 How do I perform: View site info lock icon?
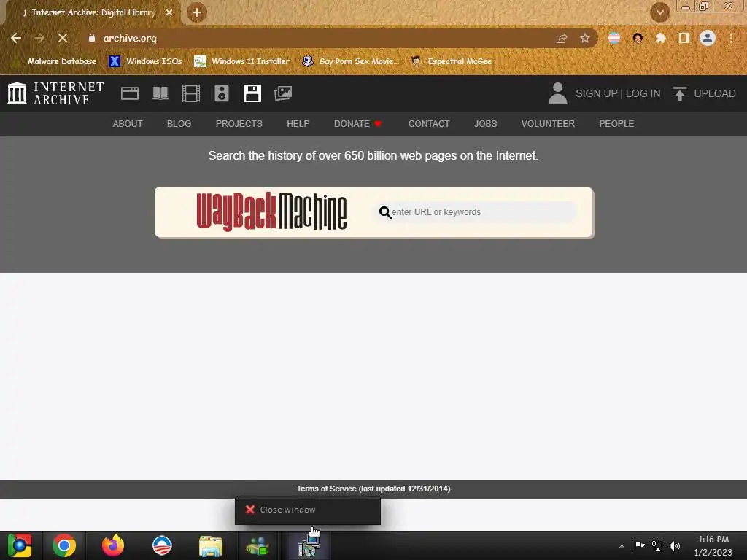click(x=92, y=38)
